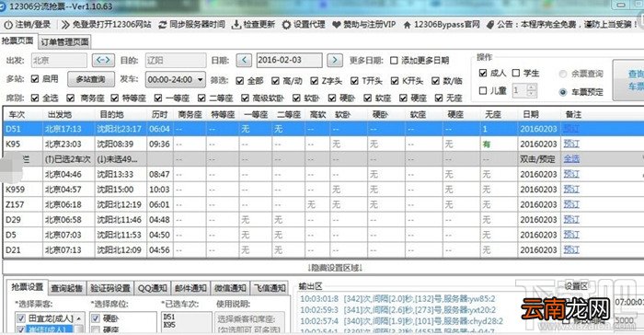Toggle 高级软卧 seat checkbox

pos(245,98)
